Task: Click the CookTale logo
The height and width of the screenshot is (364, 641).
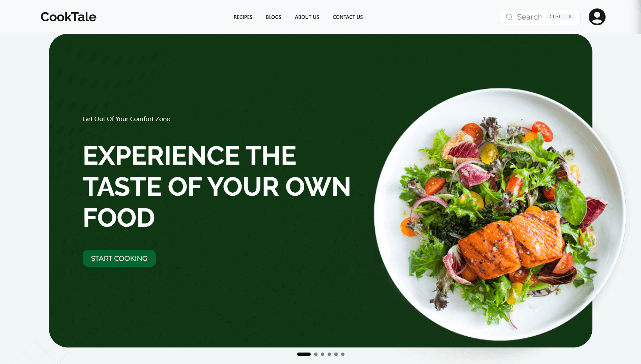Action: pos(68,17)
